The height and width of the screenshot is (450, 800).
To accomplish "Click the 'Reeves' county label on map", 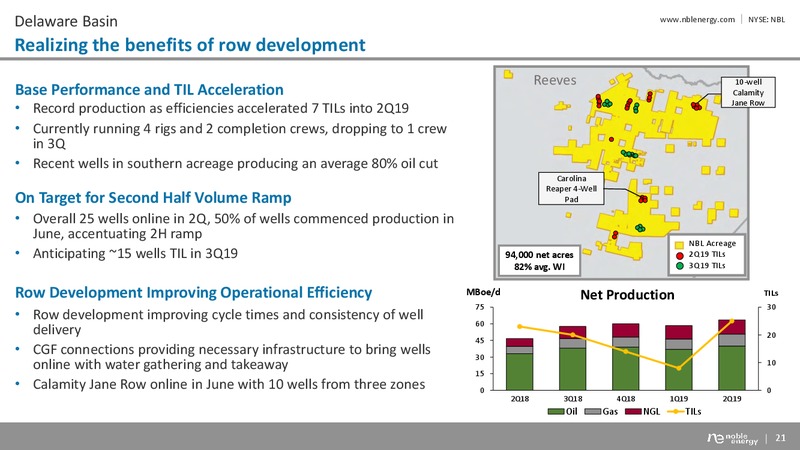I will (x=555, y=80).
